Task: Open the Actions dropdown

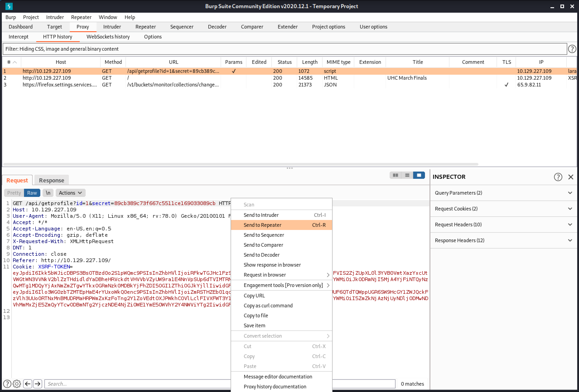Action: (70, 193)
